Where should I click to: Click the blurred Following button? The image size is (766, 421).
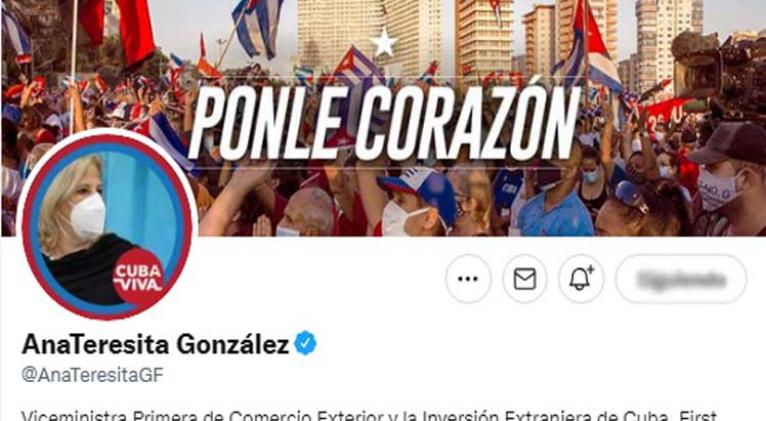pos(681,279)
